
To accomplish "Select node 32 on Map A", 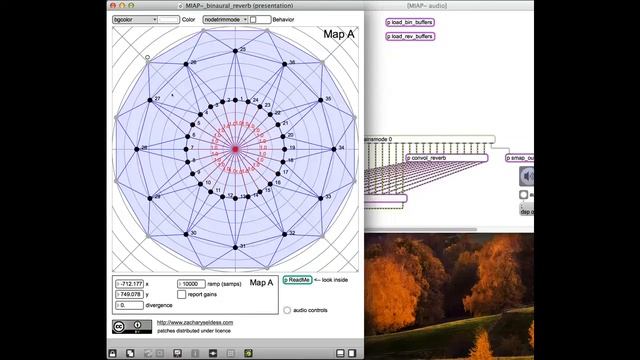I will (x=284, y=234).
